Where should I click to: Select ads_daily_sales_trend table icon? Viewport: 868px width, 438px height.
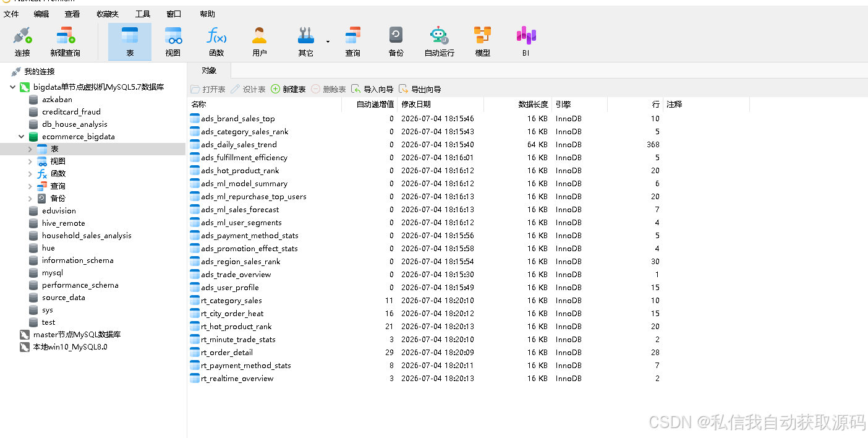tap(195, 145)
